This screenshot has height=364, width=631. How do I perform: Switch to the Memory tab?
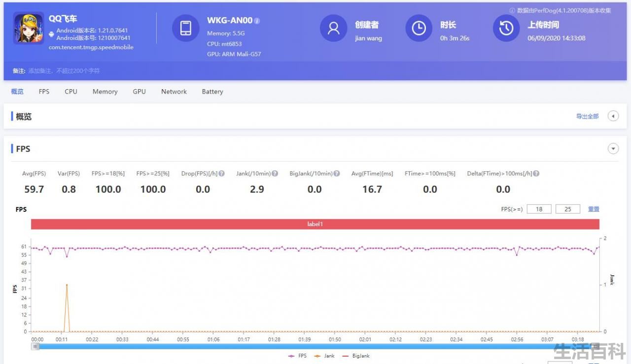[105, 92]
